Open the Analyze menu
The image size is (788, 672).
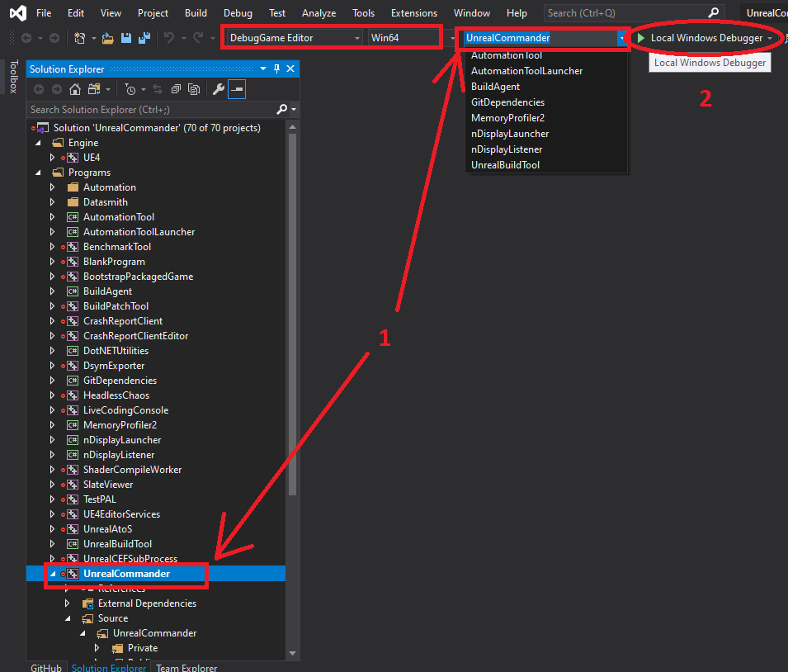(x=319, y=13)
